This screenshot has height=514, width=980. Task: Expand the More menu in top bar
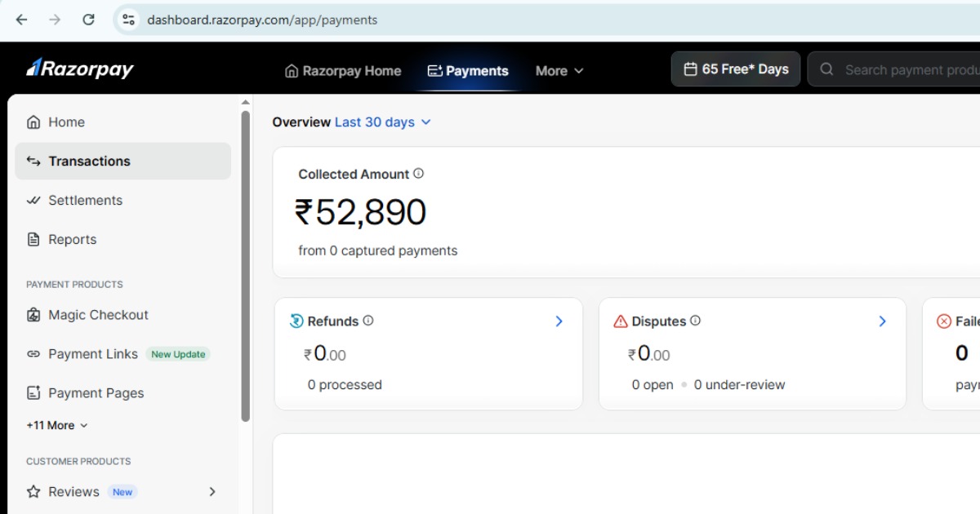(559, 71)
